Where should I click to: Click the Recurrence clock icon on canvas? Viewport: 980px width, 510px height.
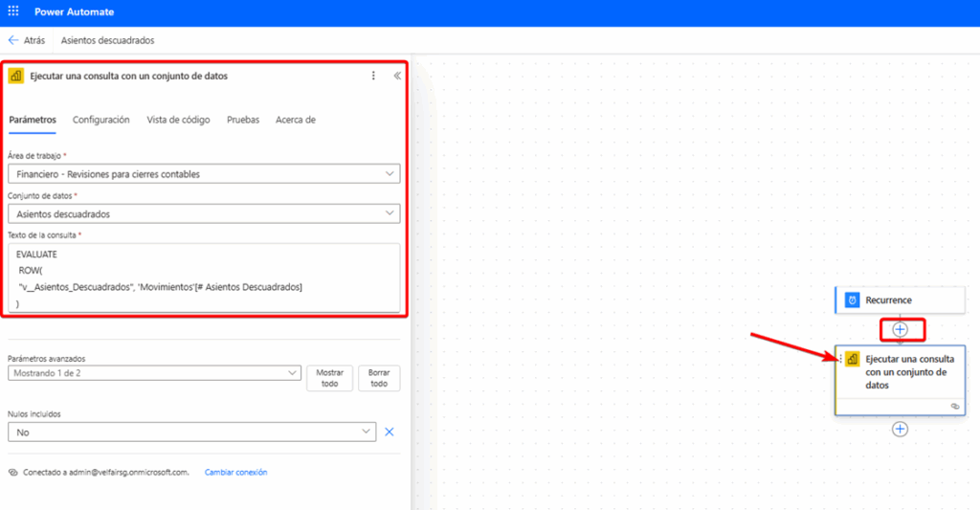pos(852,300)
